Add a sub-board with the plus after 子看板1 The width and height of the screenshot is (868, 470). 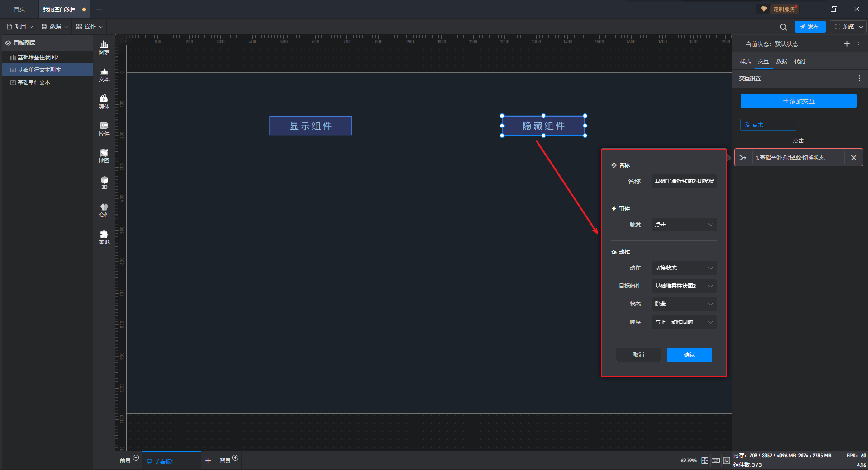pos(208,461)
